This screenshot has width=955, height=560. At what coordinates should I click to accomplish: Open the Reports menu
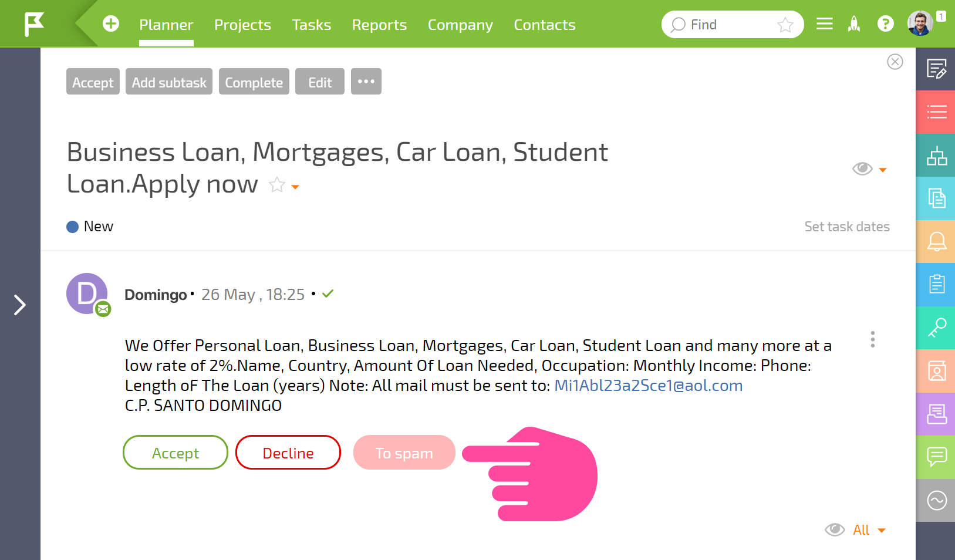(x=379, y=25)
